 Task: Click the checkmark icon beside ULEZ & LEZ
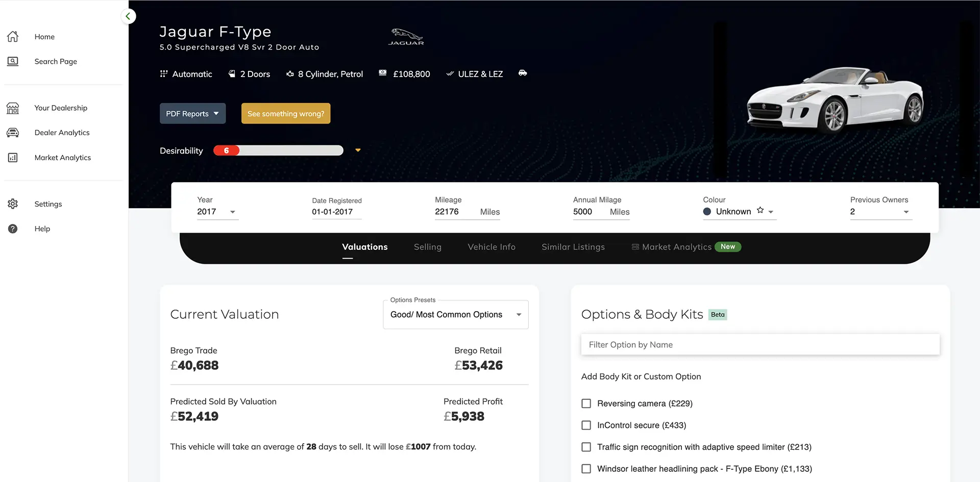point(450,74)
